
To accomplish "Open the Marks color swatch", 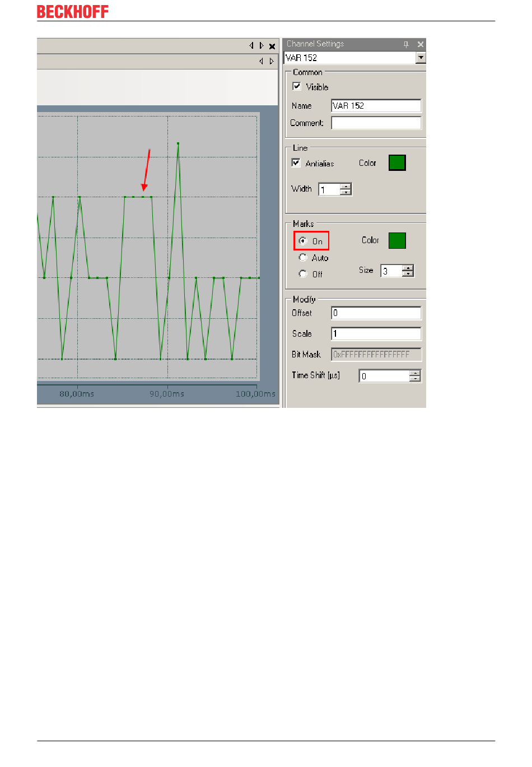I will (397, 240).
